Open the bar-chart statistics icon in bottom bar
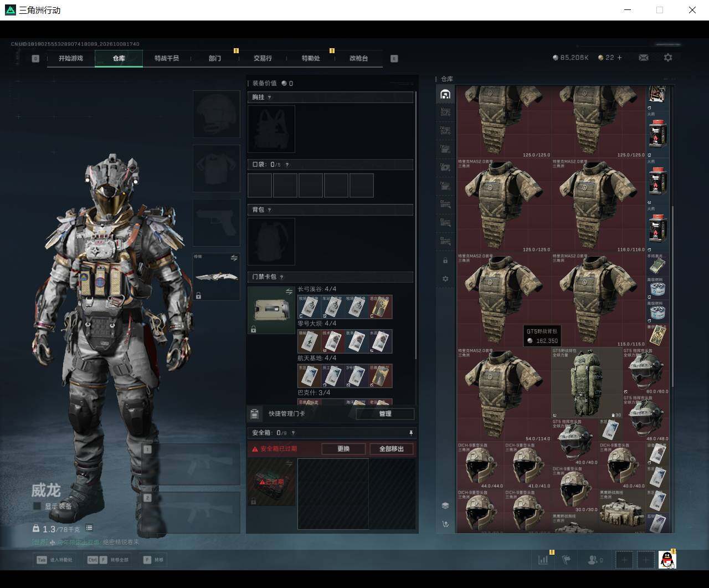709x588 pixels. tap(543, 560)
